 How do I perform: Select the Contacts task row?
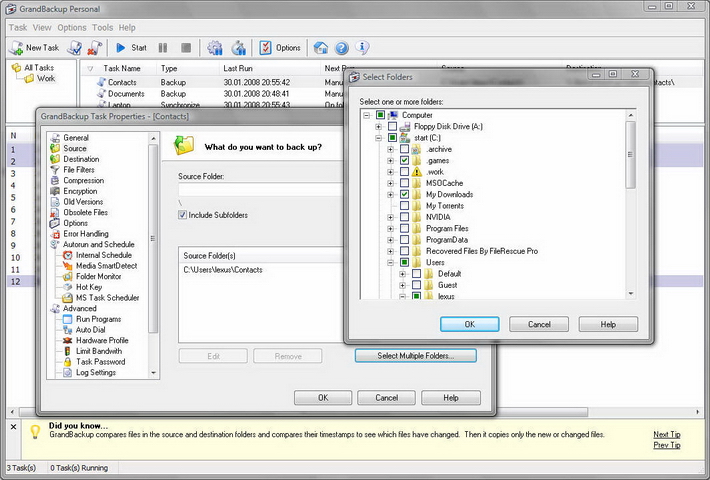coord(122,82)
